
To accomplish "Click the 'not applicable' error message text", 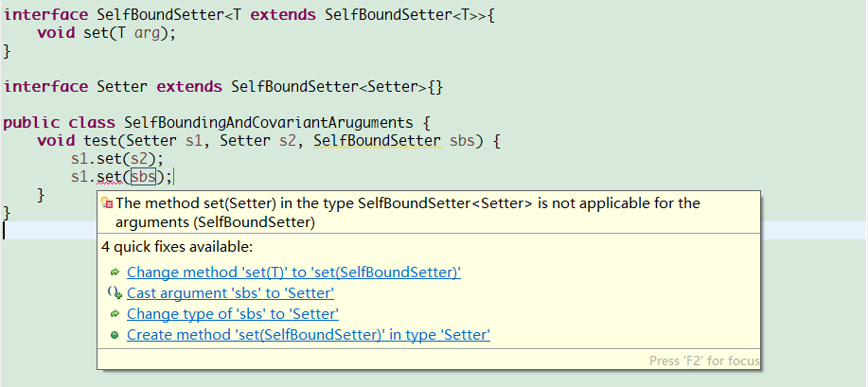I will coord(407,203).
